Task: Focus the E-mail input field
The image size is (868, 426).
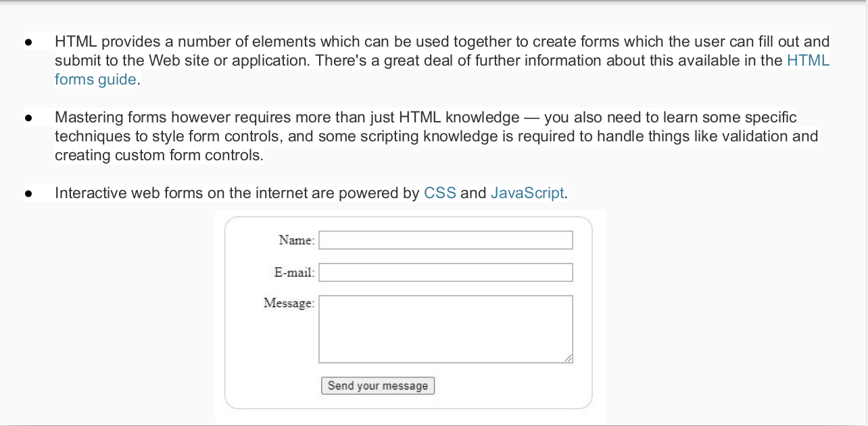Action: pos(445,273)
